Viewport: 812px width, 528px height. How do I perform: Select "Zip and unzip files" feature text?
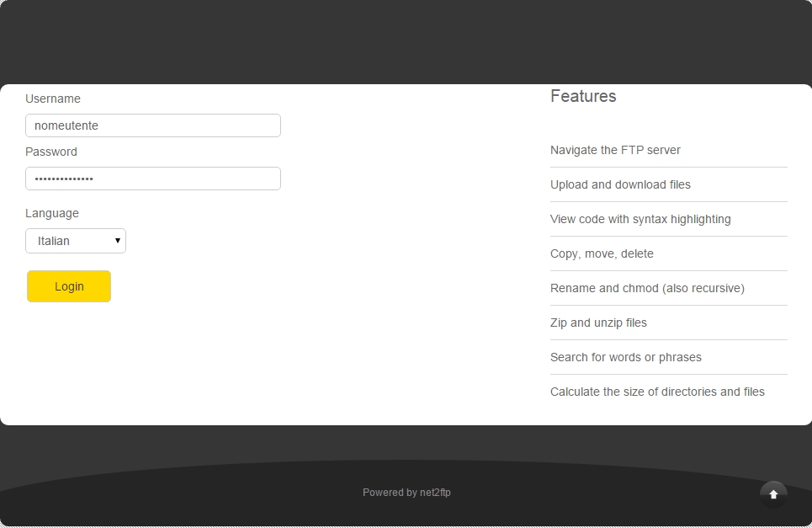point(598,323)
